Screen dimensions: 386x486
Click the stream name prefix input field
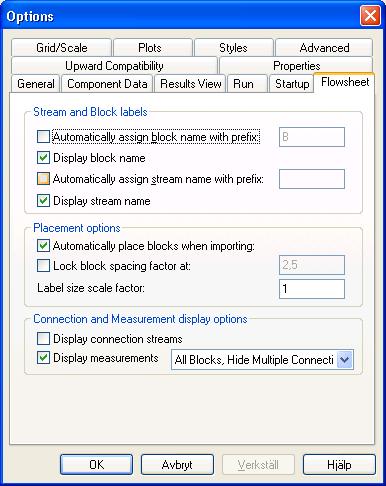point(312,179)
